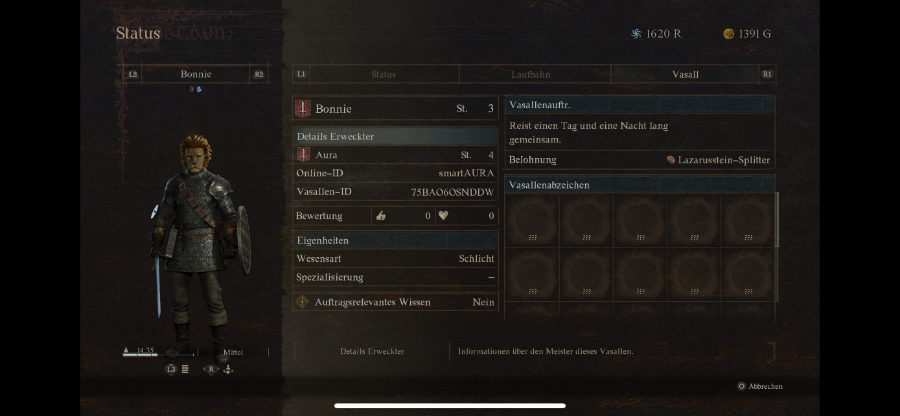Click the heart rating icon
The height and width of the screenshot is (416, 900).
point(443,216)
